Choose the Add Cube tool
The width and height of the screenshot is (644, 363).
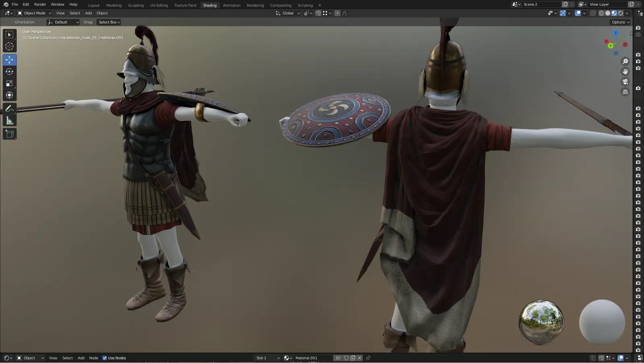tap(9, 134)
